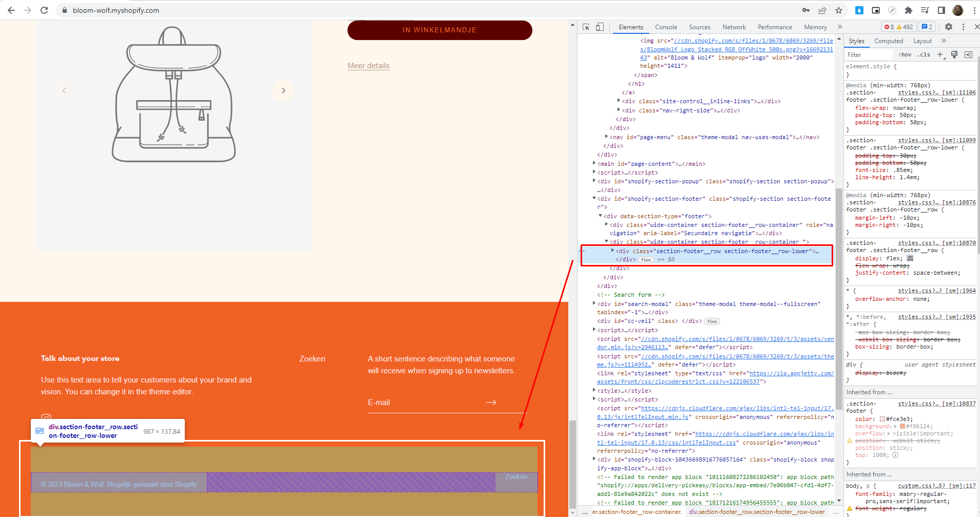Screen dimensions: 980x517
Task: Open the Network tab
Action: pyautogui.click(x=734, y=27)
